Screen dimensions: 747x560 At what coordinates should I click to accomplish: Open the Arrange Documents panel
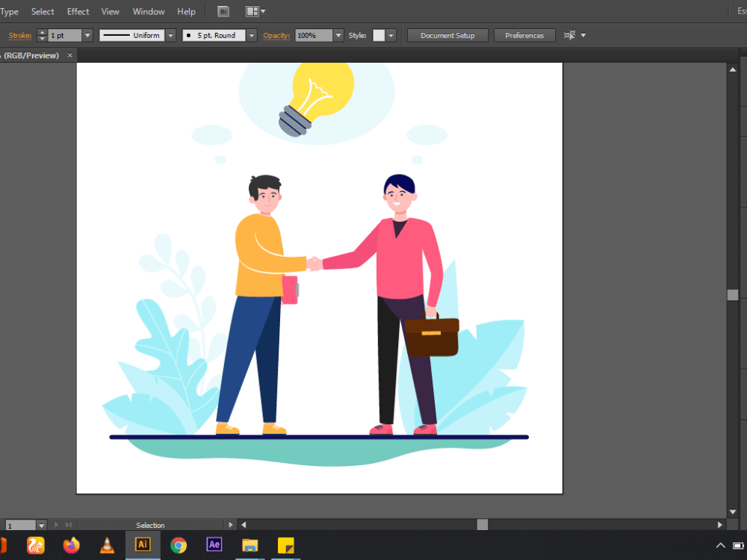tap(251, 11)
